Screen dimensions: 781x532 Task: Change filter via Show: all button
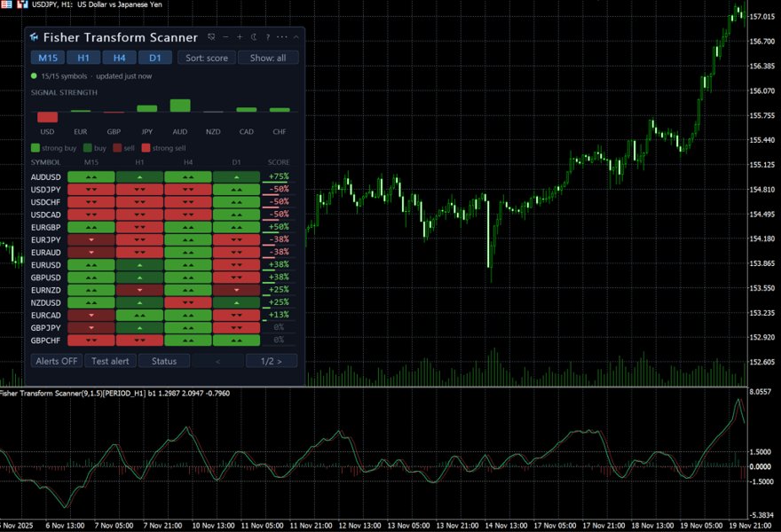(268, 58)
